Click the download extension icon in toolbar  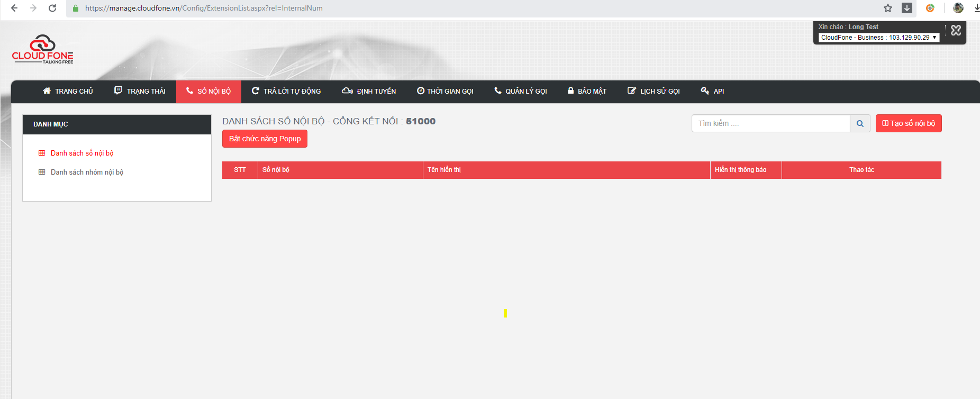click(907, 8)
